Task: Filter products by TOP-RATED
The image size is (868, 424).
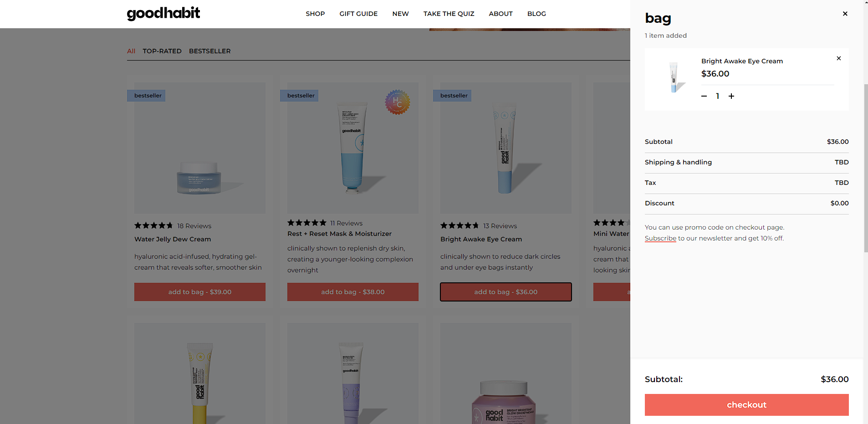Action: coord(162,51)
